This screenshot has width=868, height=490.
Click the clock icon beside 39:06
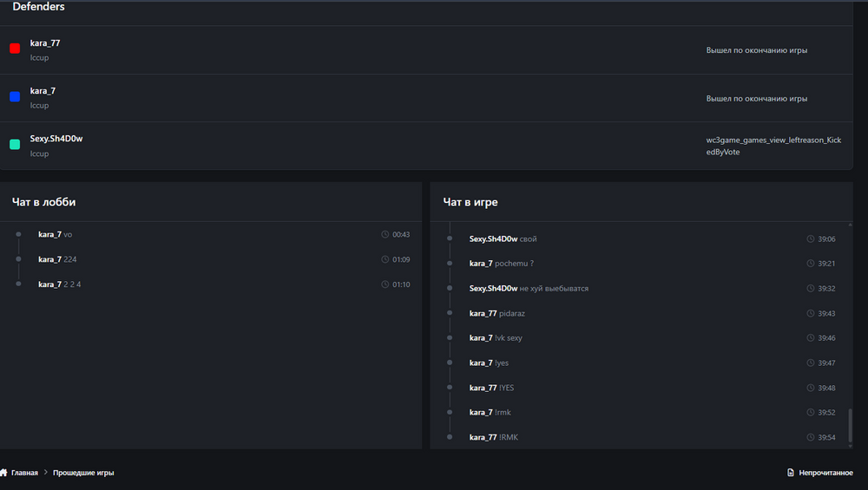click(810, 238)
